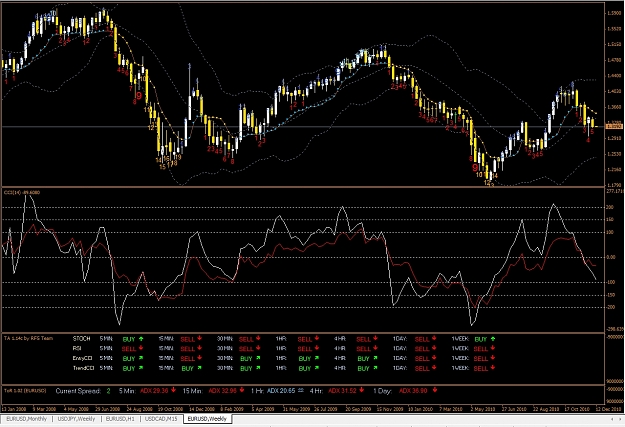Click the EasyCCI 1 WEEK red down arrow

493,358
